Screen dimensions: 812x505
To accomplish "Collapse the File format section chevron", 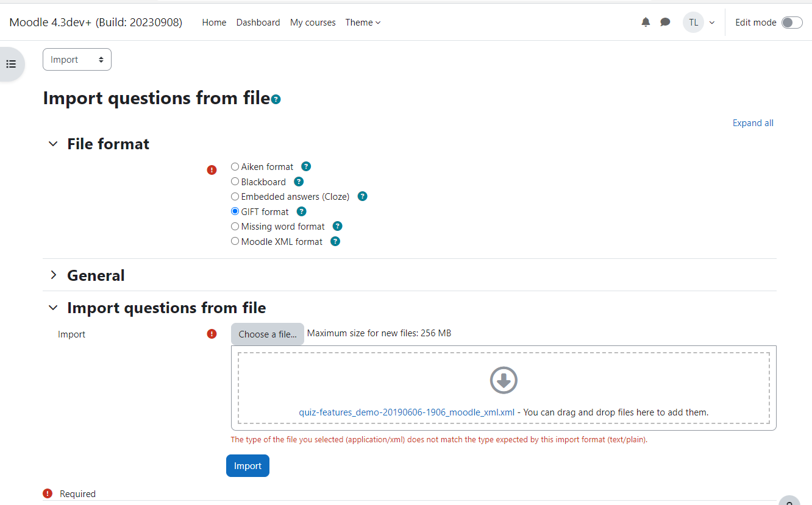I will click(x=54, y=144).
